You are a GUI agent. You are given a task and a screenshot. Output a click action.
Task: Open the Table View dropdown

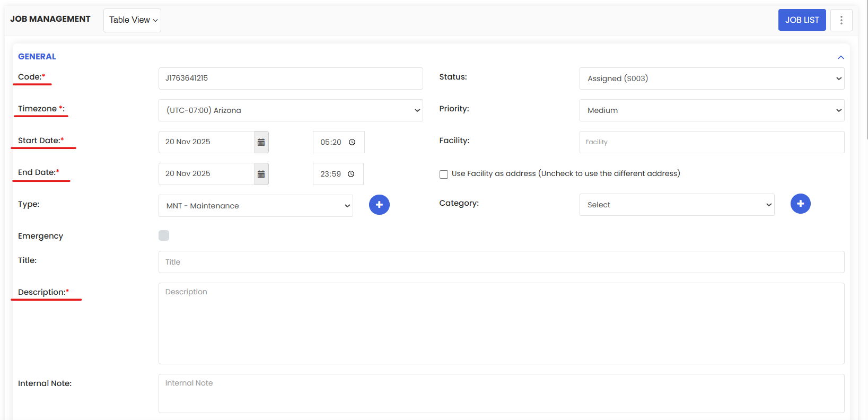point(132,20)
